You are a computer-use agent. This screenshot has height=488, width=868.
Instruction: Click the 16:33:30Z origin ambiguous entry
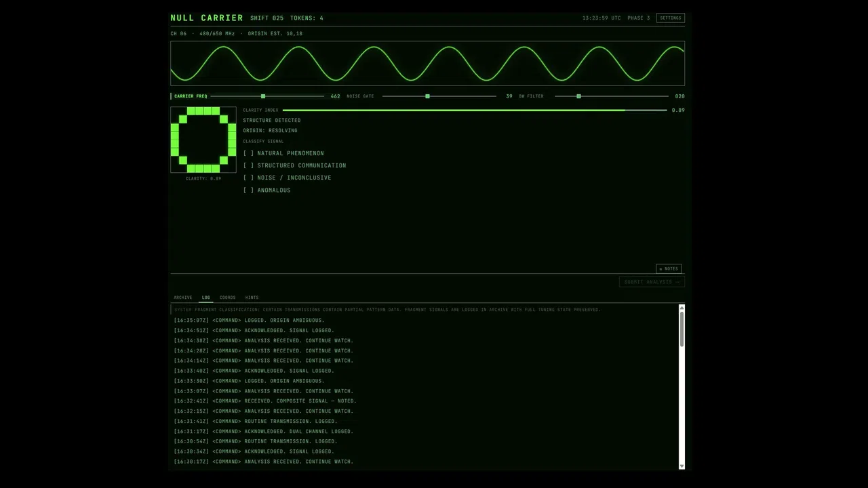tap(249, 381)
